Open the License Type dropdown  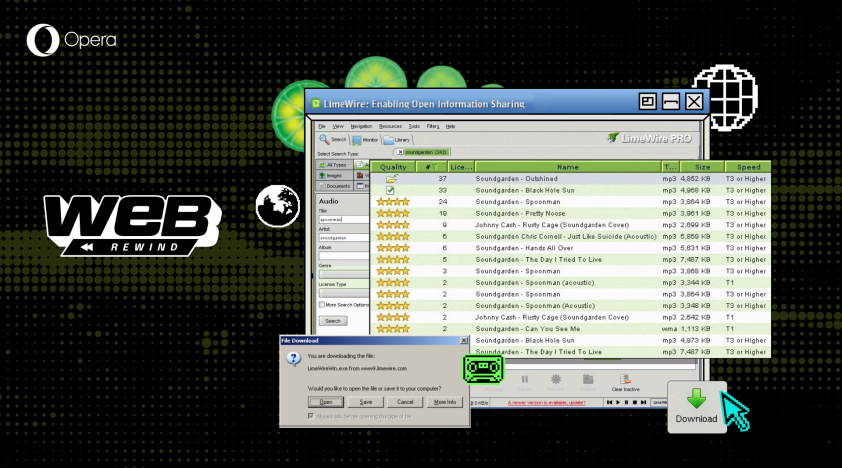342,294
